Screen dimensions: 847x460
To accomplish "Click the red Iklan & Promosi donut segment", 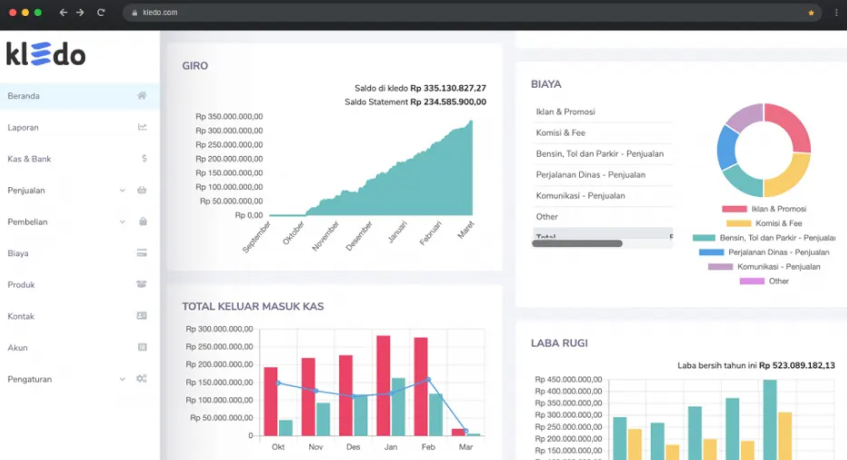I will coord(789,128).
